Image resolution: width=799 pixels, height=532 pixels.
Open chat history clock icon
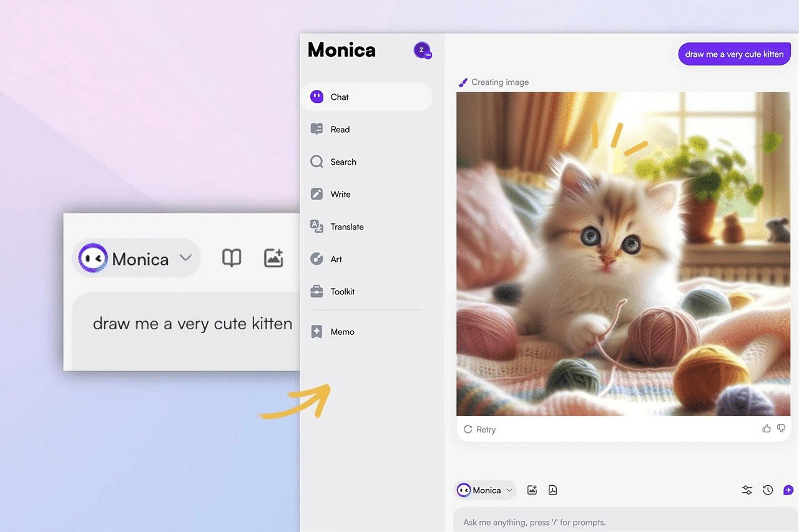coord(768,490)
